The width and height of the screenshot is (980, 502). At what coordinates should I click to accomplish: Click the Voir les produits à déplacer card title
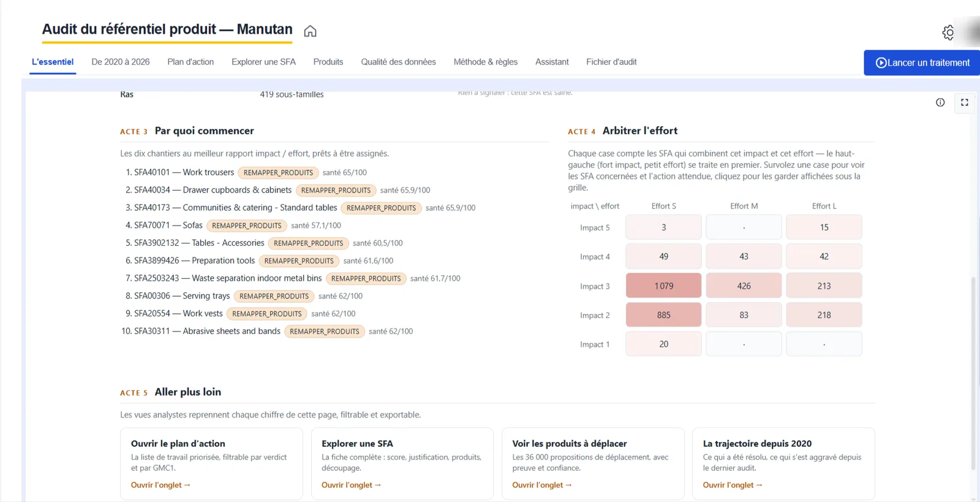click(x=570, y=444)
